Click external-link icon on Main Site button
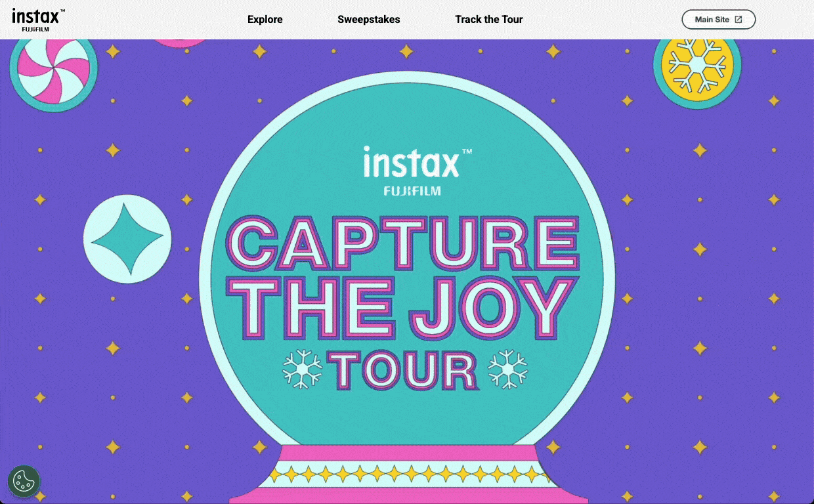This screenshot has height=504, width=814. coord(739,20)
